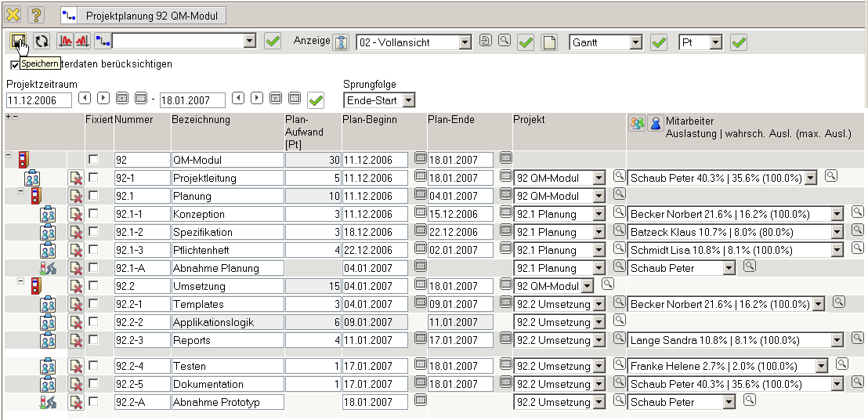Check the Fixiert box for Projektleitung

pyautogui.click(x=93, y=178)
